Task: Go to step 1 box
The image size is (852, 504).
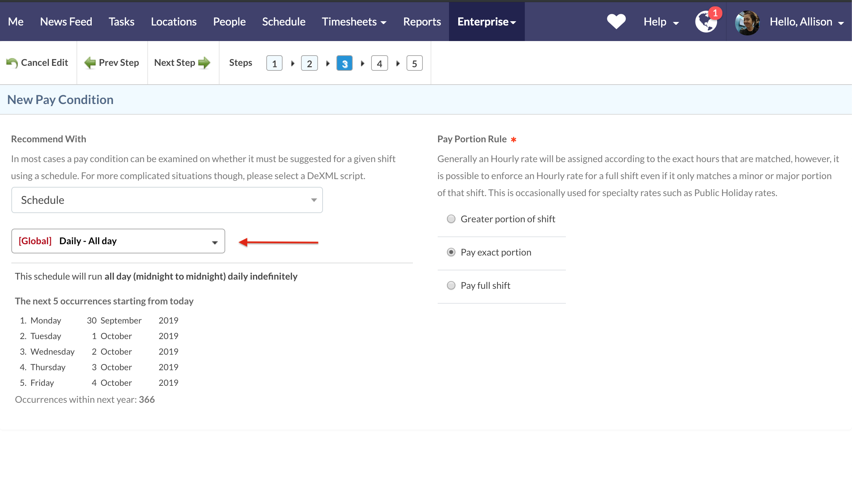Action: pos(274,63)
